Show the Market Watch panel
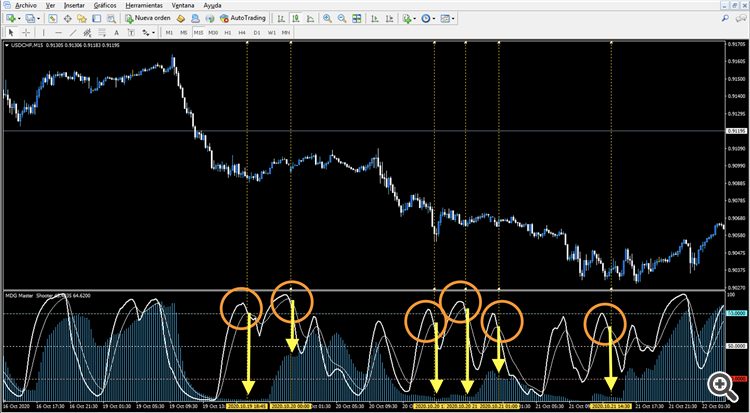Screen dimensions: 750x413 53,18
